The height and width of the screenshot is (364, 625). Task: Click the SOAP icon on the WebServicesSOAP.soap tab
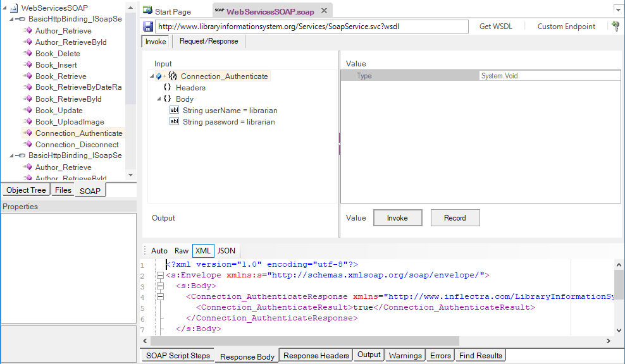pyautogui.click(x=220, y=10)
